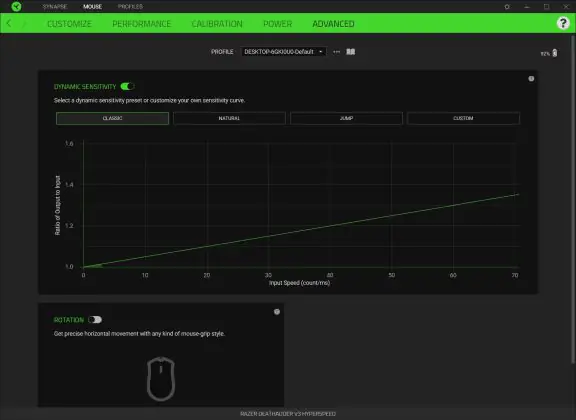Select the Jump sensitivity preset

point(346,118)
